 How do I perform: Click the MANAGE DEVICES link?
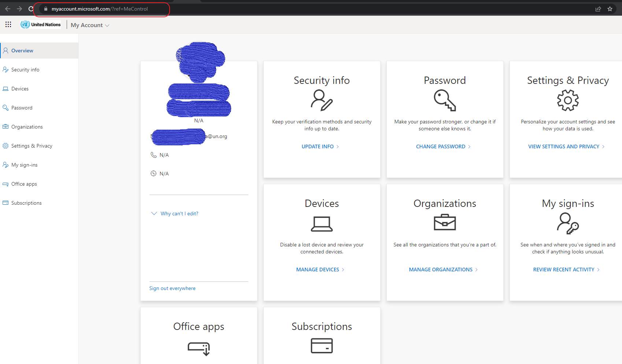[321, 270]
